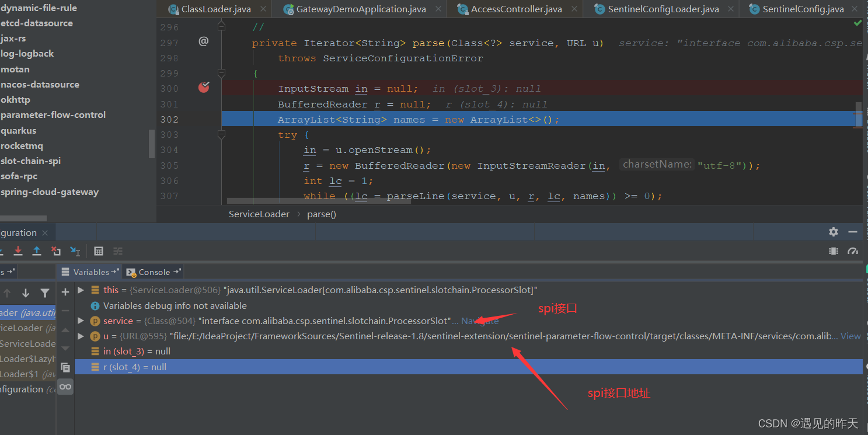868x435 pixels.
Task: Click the project tree horizontal scrollbar
Action: click(x=23, y=218)
